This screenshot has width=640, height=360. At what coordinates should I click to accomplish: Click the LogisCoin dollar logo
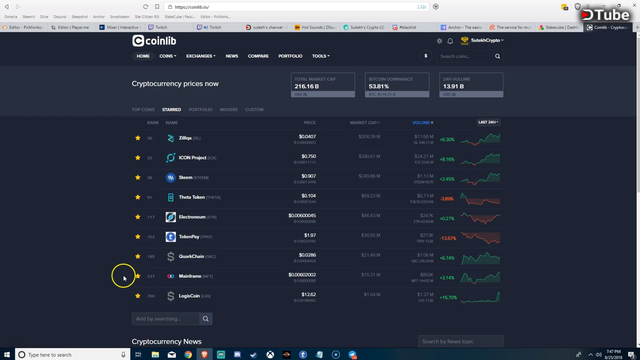(171, 296)
